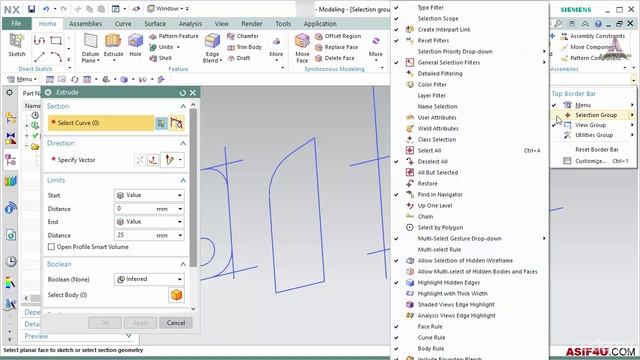
Task: Open the File tab
Action: 16,24
